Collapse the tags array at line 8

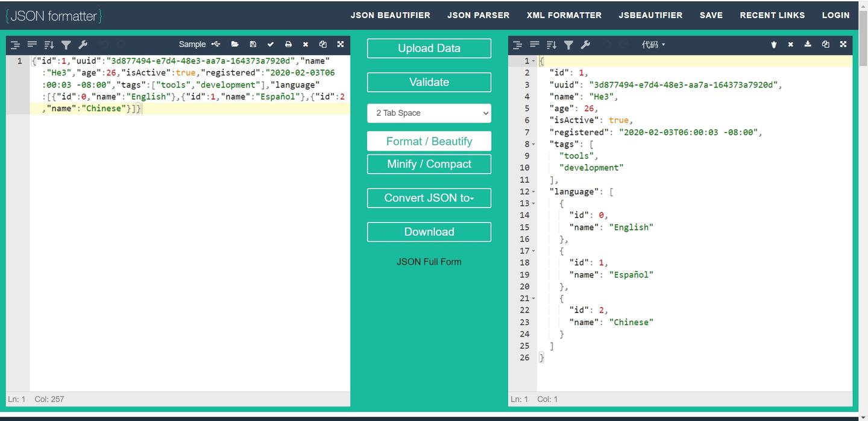tap(533, 144)
